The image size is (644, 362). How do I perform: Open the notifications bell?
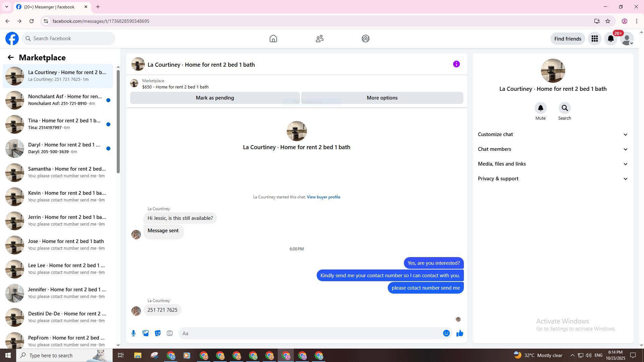click(x=610, y=39)
